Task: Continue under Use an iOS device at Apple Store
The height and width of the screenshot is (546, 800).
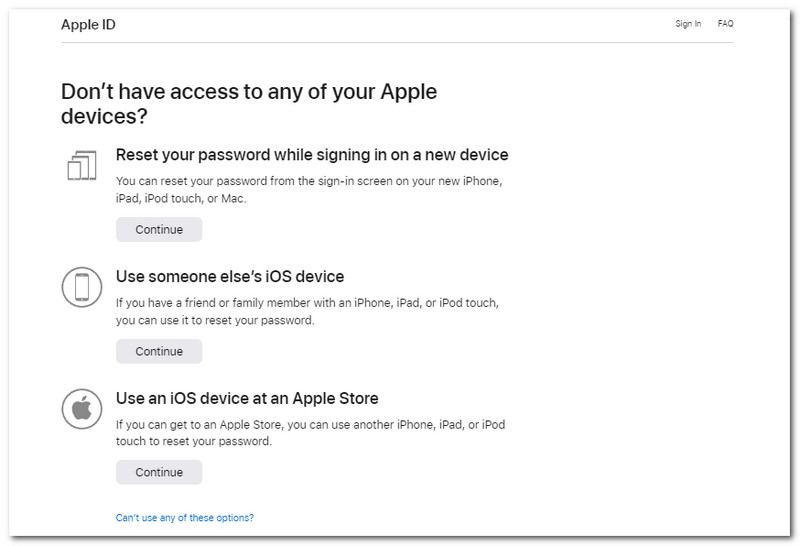Action: pos(159,472)
